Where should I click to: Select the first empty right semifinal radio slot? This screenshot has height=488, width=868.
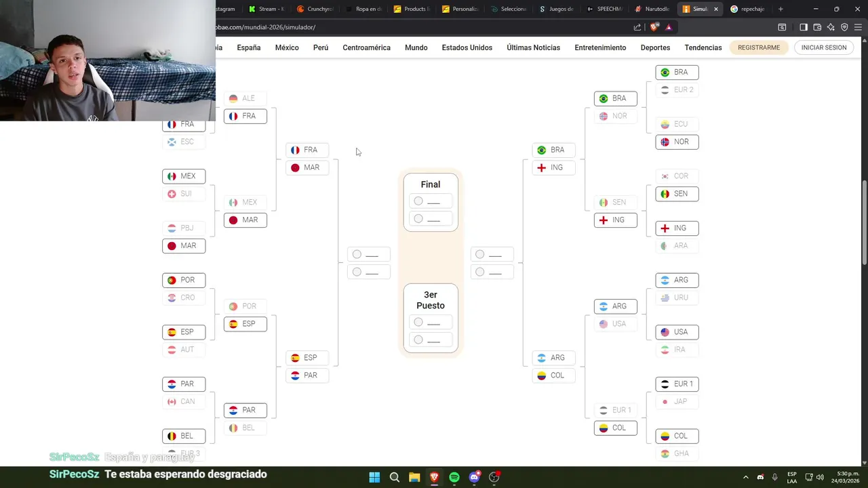(x=479, y=254)
